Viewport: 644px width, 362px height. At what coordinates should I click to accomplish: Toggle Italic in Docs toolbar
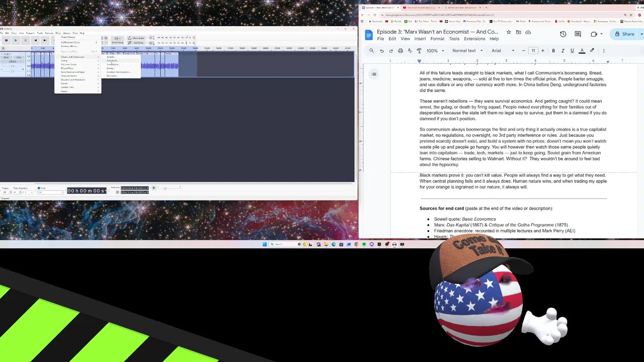pyautogui.click(x=562, y=51)
